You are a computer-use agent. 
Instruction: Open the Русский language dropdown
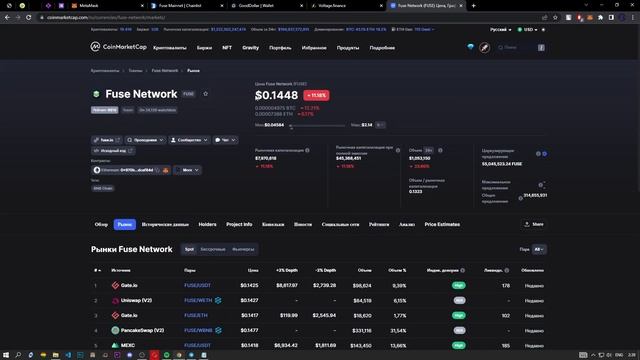[500, 29]
